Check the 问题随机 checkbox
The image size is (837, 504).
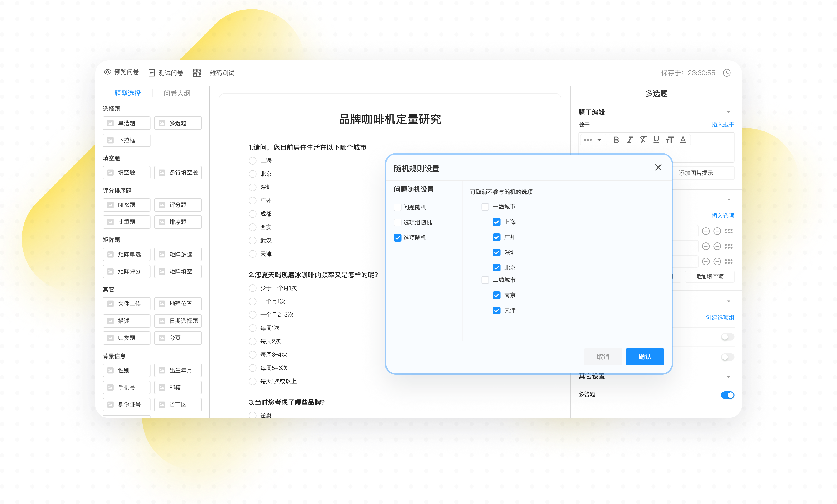(x=397, y=207)
